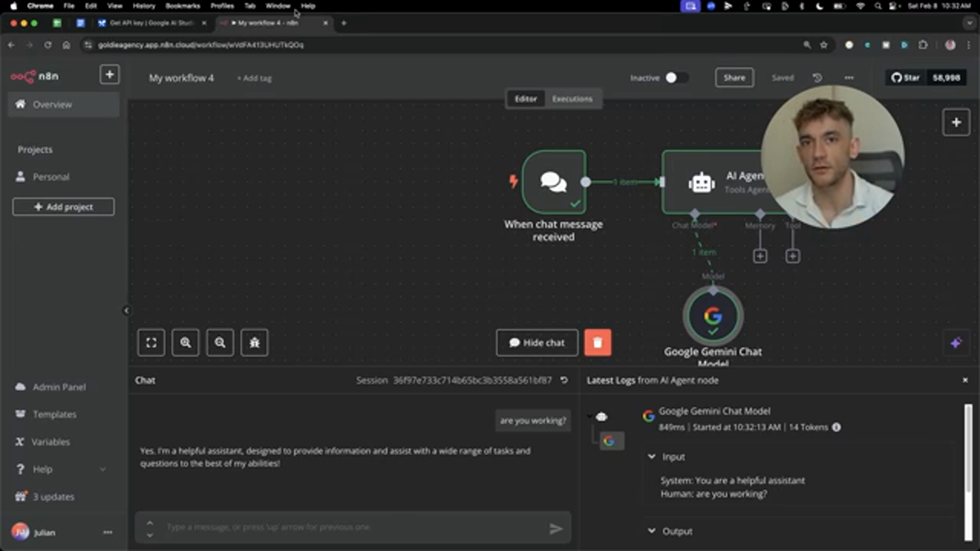The width and height of the screenshot is (980, 551).
Task: Click the browser address bar URL
Action: pos(201,45)
